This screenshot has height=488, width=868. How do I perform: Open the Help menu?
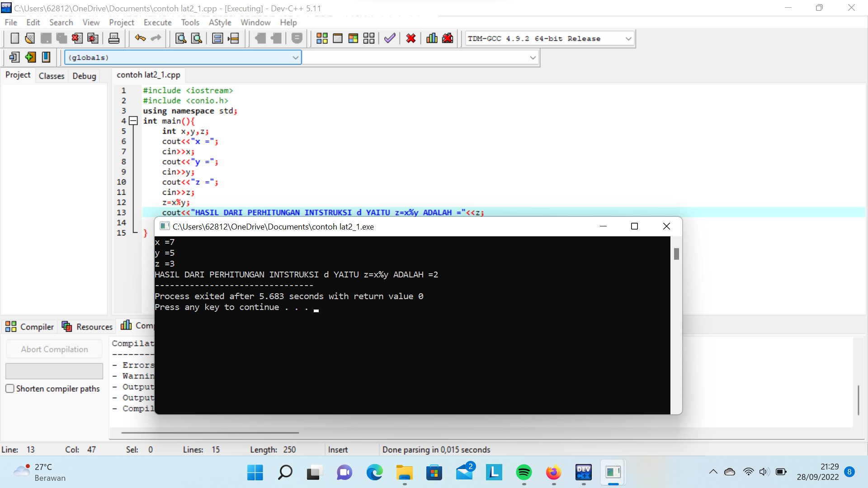288,22
